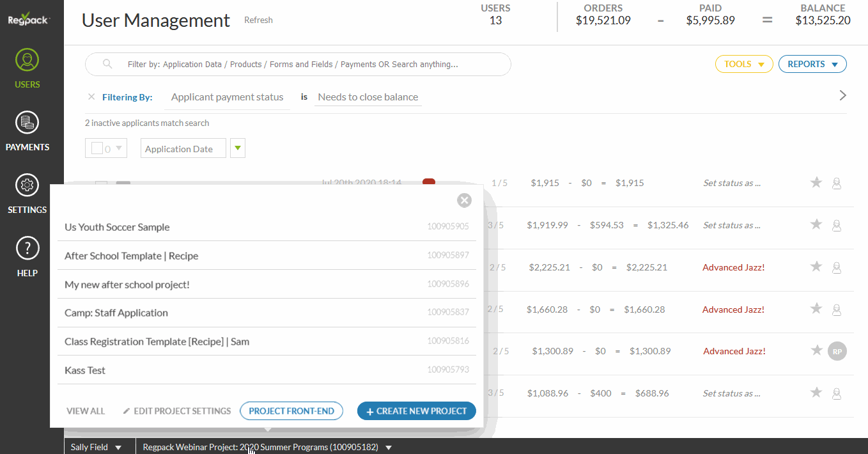Click the RP avatar badge
This screenshot has height=454, width=868.
pos(837,351)
